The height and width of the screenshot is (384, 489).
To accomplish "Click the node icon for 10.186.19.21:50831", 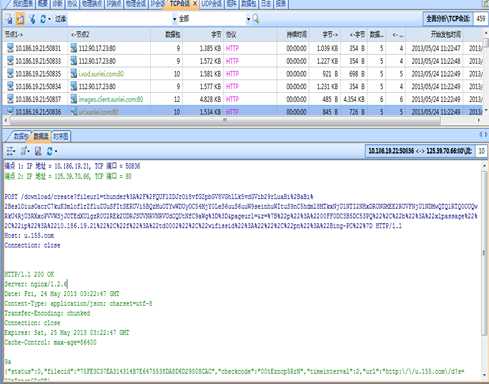I will 11,48.
